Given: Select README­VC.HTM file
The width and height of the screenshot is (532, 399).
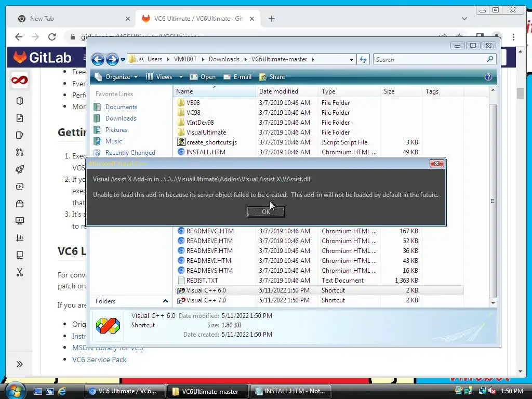Looking at the screenshot, I should pos(210,231).
